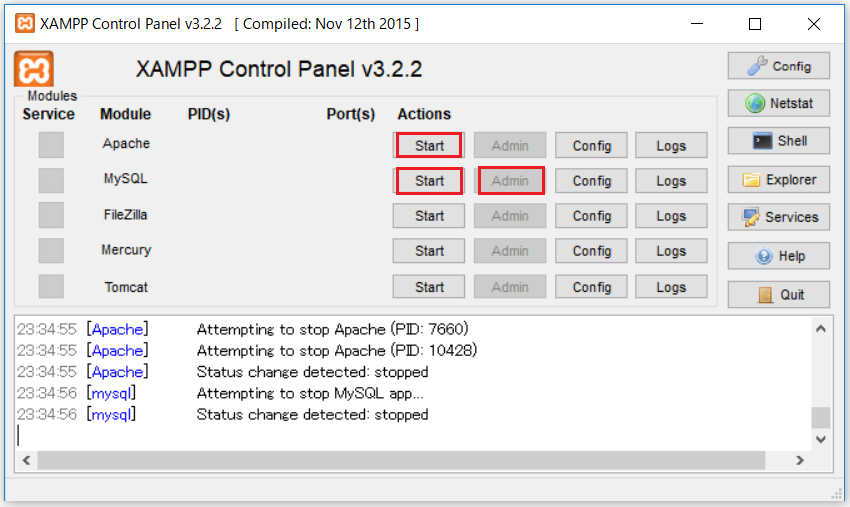This screenshot has height=507, width=850.
Task: Open Config for FileZilla module
Action: [x=591, y=216]
